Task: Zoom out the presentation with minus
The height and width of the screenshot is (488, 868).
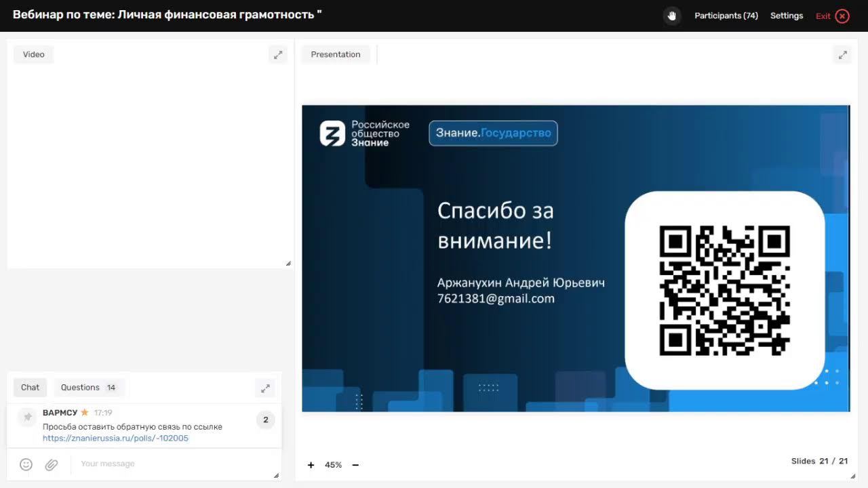Action: coord(355,465)
